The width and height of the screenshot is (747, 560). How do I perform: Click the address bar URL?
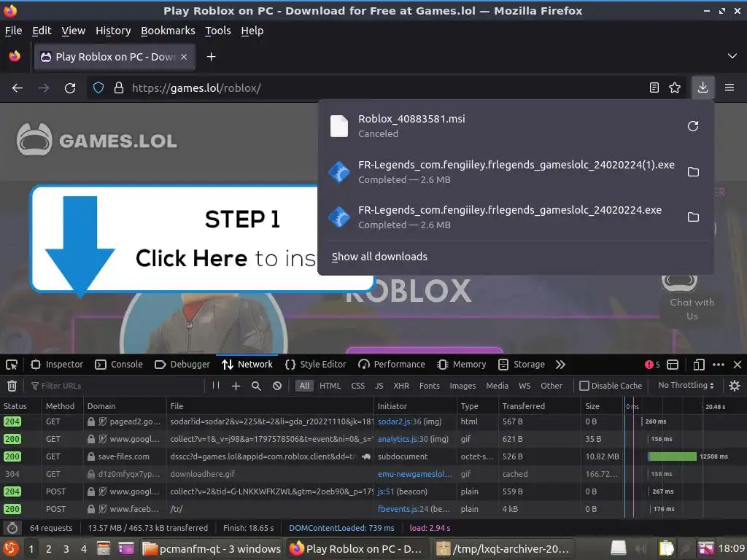tap(196, 88)
